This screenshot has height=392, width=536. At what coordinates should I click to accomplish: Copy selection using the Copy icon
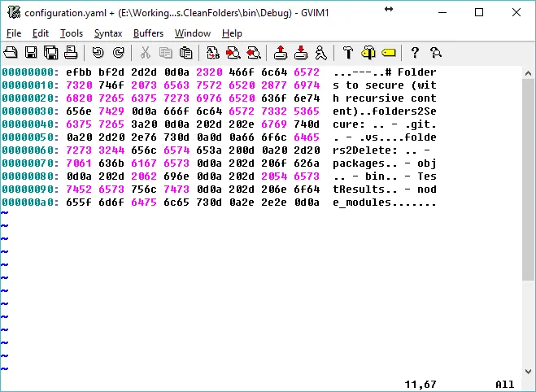click(165, 53)
